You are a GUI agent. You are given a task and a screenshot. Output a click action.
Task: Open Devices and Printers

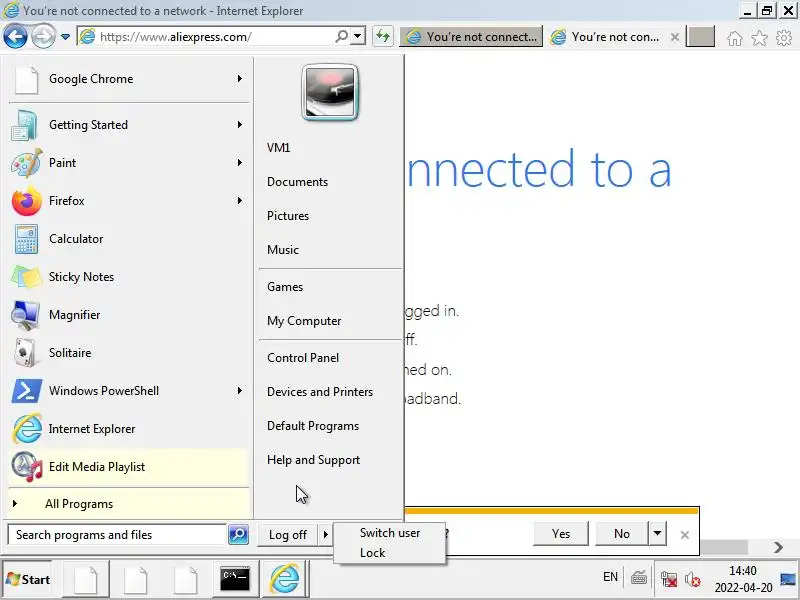pos(320,392)
